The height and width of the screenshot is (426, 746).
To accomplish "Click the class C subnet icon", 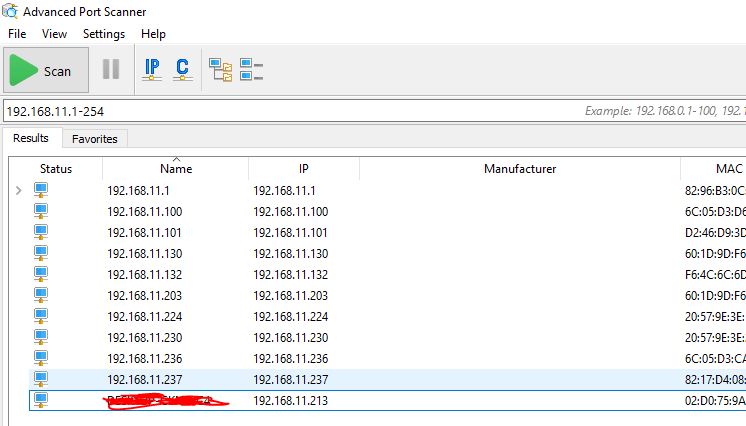I will 183,69.
